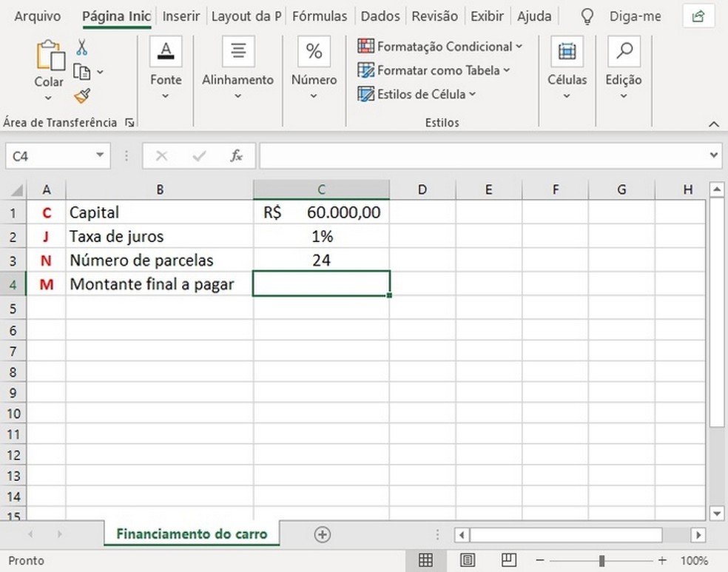This screenshot has height=572, width=728.
Task: Switch to the Fórmulas ribbon tab
Action: 320,16
